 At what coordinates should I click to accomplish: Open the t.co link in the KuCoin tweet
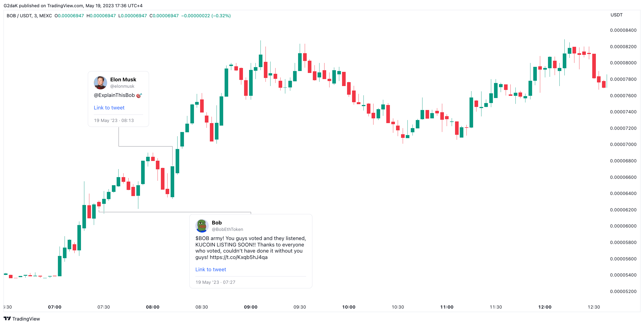[239, 257]
